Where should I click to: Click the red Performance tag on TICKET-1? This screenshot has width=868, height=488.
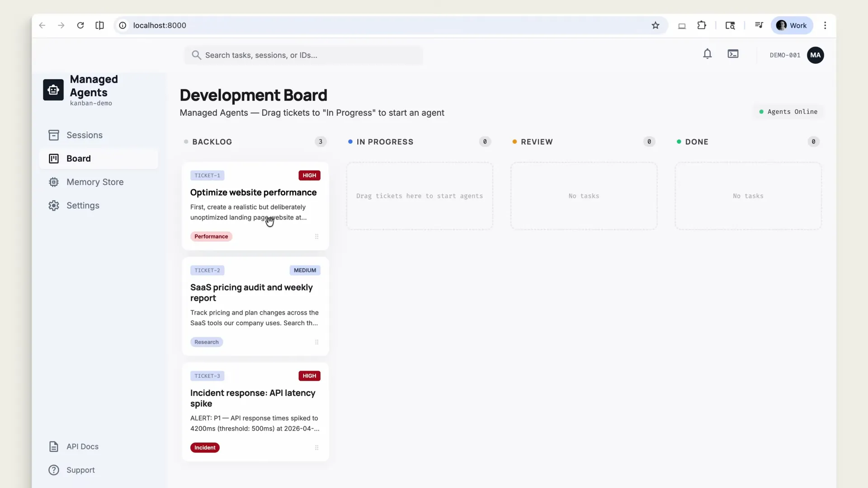click(211, 236)
